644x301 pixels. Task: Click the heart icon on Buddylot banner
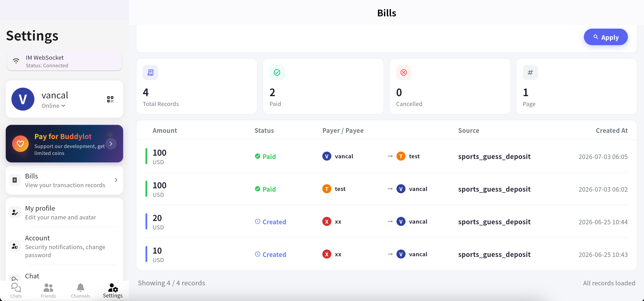(21, 144)
